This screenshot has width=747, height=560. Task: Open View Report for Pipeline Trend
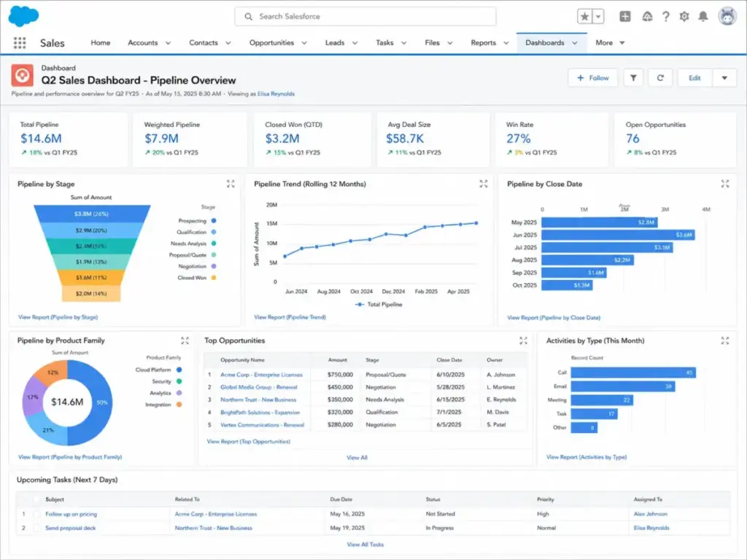point(290,317)
